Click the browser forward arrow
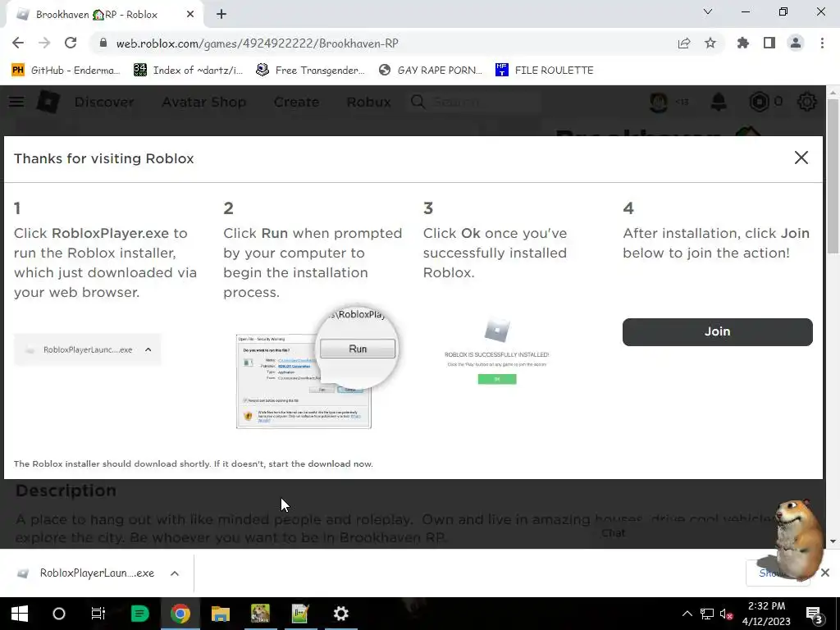The height and width of the screenshot is (630, 840). [x=44, y=43]
